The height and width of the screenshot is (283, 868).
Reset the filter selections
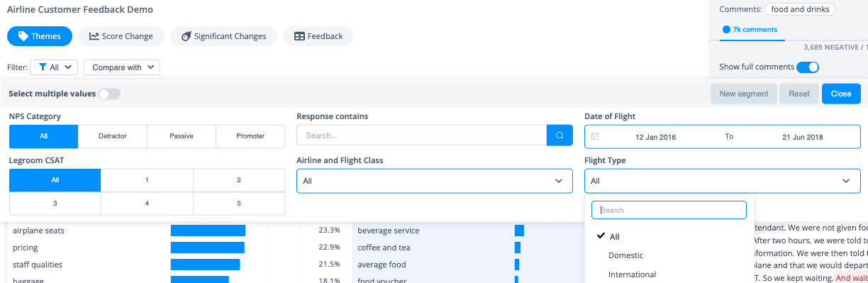pos(799,94)
